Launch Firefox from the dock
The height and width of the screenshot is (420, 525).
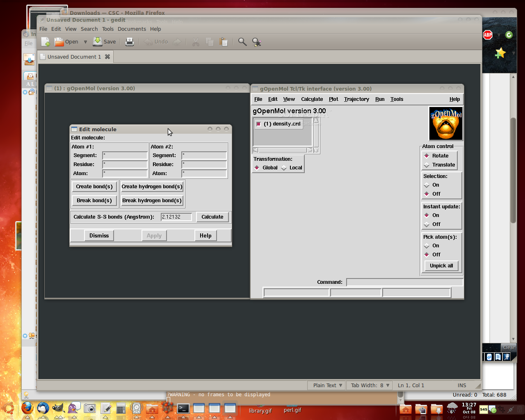27,408
